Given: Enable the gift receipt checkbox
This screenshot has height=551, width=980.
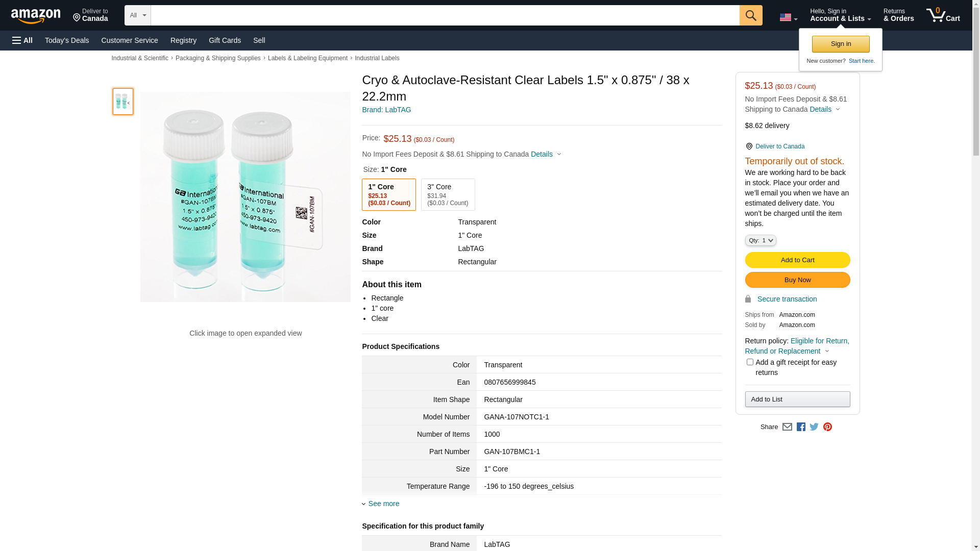Looking at the screenshot, I should [750, 362].
